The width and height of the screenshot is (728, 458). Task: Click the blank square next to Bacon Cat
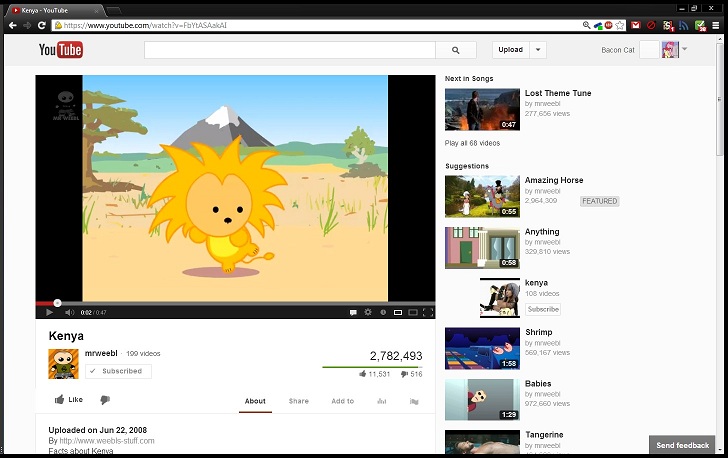click(649, 50)
